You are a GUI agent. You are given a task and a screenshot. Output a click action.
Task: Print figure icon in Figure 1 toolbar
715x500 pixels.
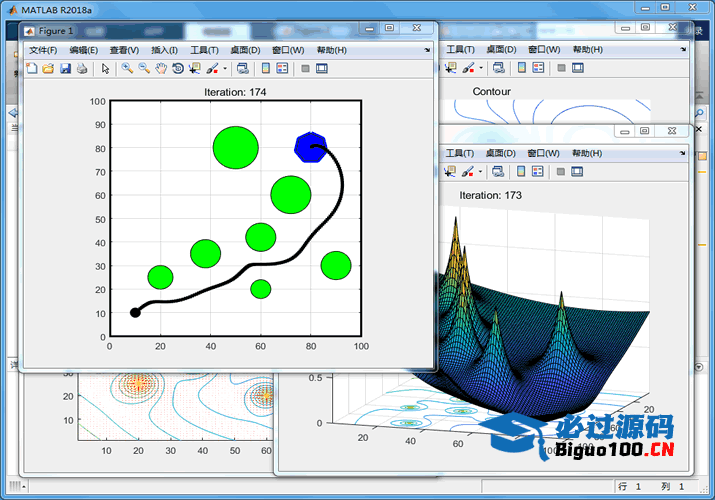click(x=82, y=68)
